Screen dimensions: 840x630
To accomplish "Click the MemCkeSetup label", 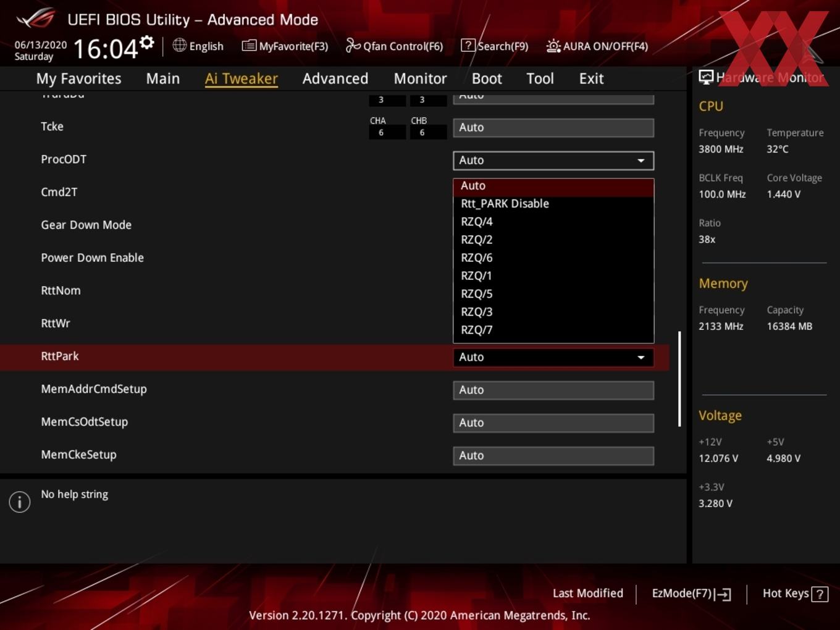I will (x=78, y=455).
